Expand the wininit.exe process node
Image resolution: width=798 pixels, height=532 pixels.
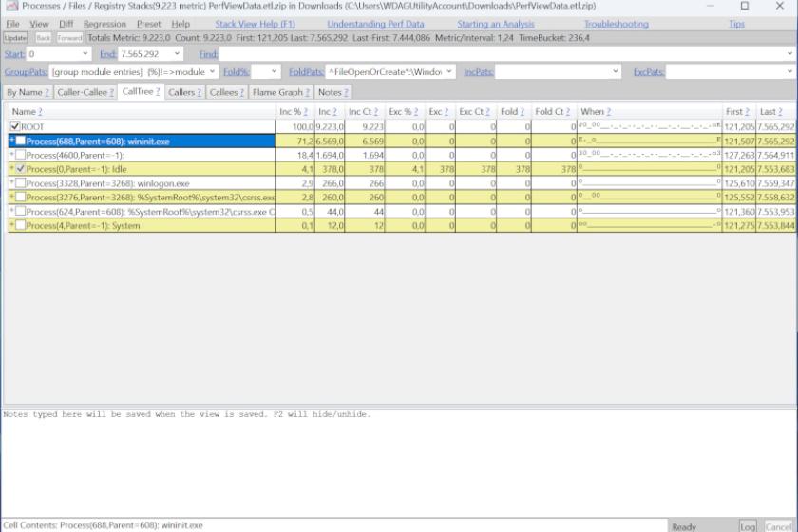click(11, 140)
